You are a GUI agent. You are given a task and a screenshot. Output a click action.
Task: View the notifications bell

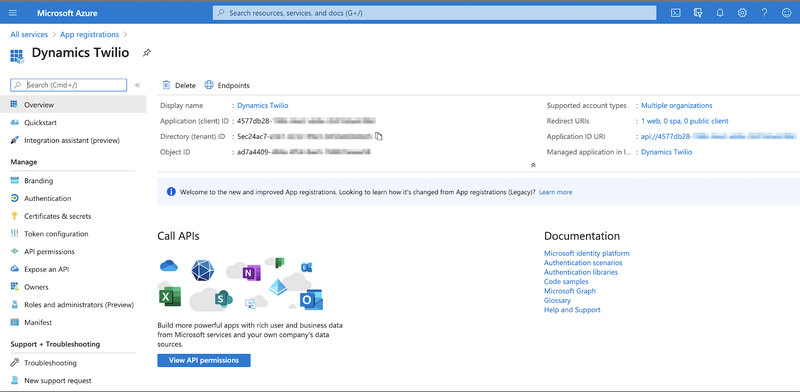[x=720, y=13]
